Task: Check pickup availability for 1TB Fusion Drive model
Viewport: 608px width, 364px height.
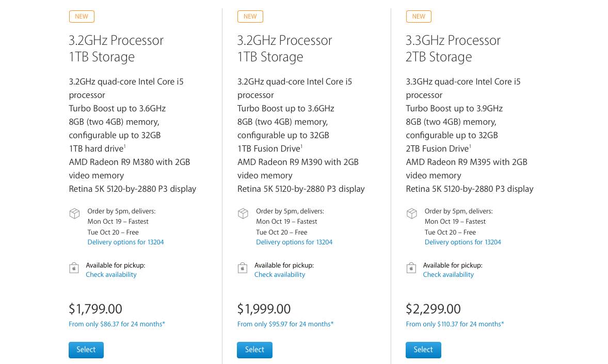Action: tap(280, 275)
